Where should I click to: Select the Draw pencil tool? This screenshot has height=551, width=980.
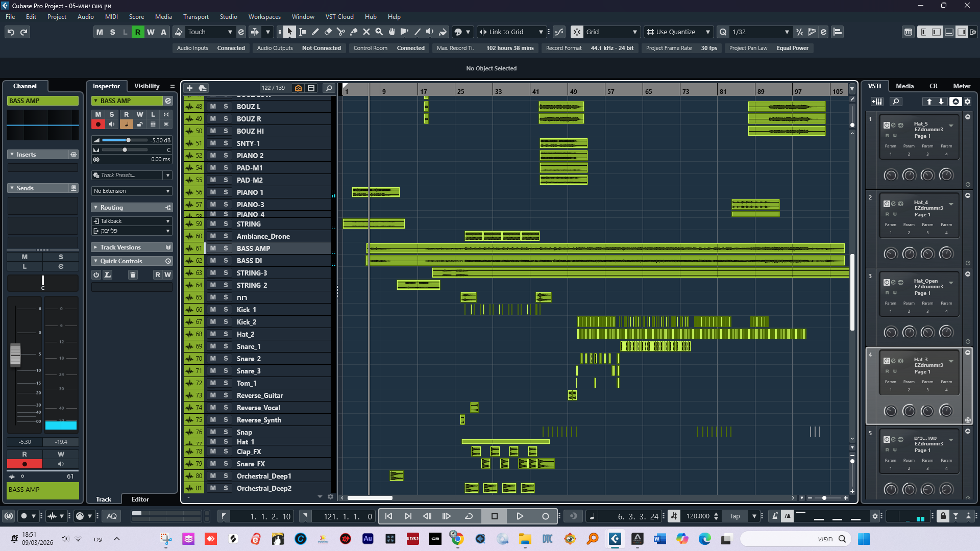tap(315, 32)
